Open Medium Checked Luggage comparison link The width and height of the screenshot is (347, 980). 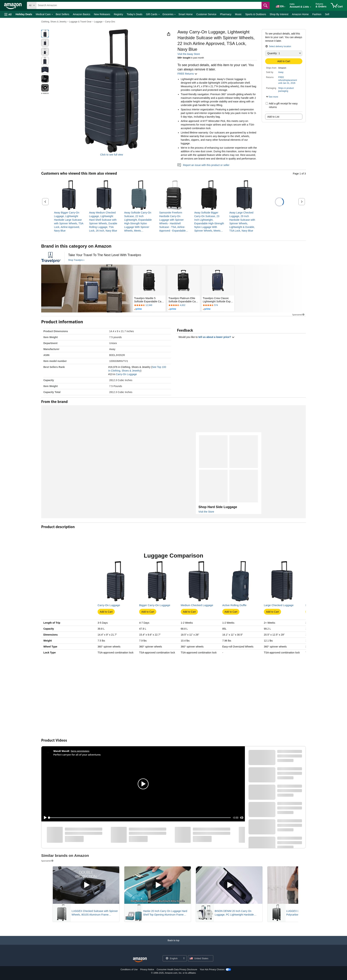click(197, 605)
